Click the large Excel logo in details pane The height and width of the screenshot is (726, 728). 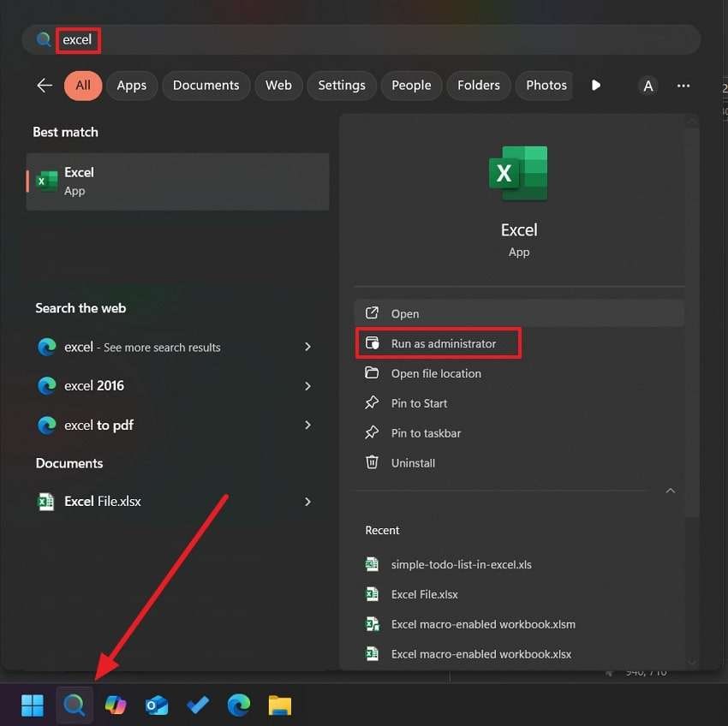(519, 173)
